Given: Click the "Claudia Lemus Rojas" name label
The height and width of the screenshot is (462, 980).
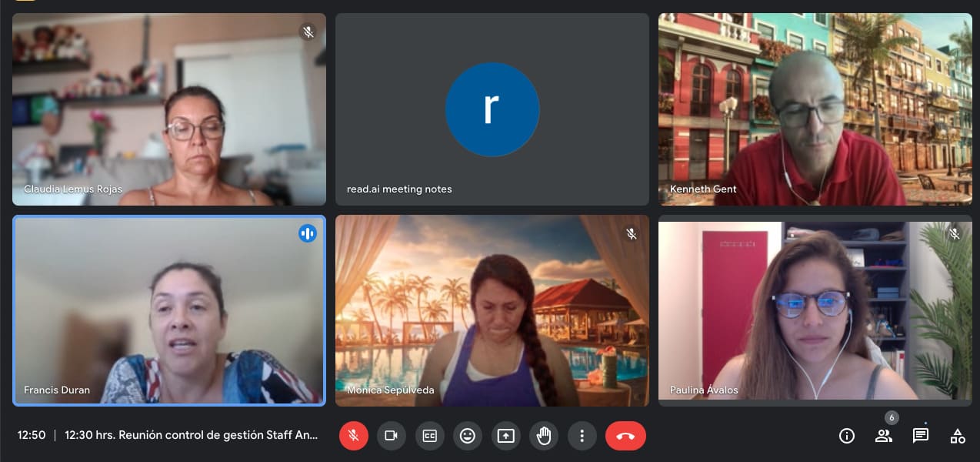Looking at the screenshot, I should pyautogui.click(x=73, y=189).
